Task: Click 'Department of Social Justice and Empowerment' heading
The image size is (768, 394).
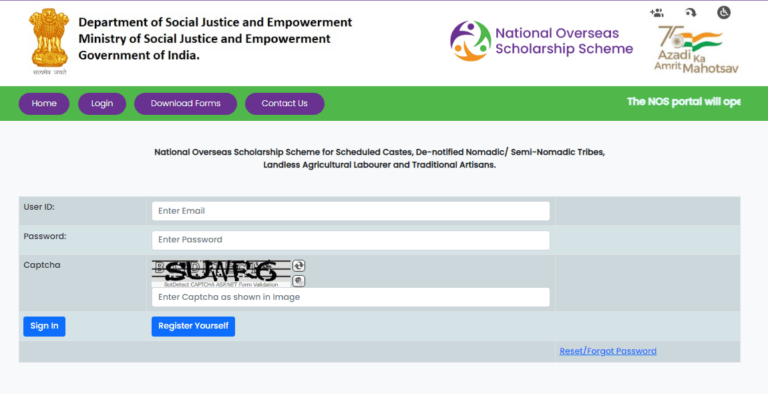Action: pos(215,23)
